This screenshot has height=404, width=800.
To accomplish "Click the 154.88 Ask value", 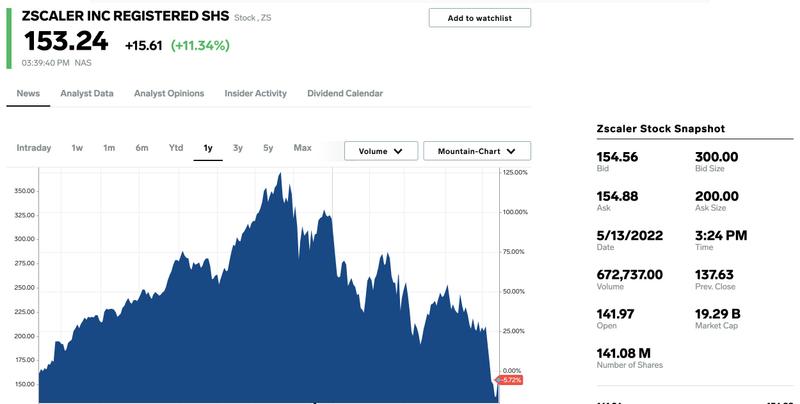I will [x=617, y=196].
